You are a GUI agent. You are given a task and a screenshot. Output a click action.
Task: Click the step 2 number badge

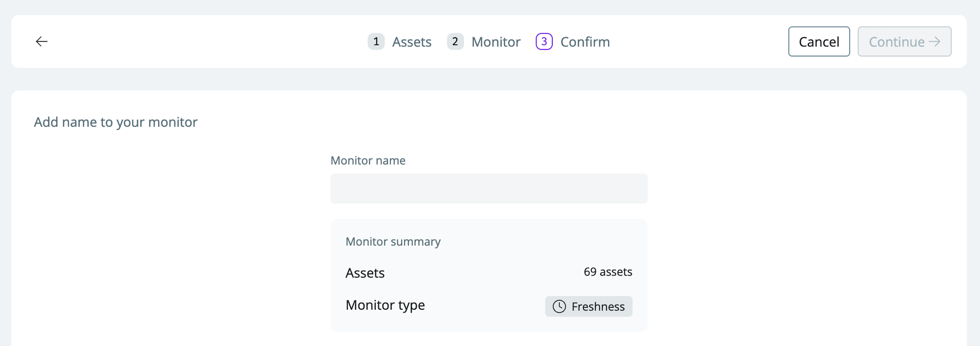(455, 42)
